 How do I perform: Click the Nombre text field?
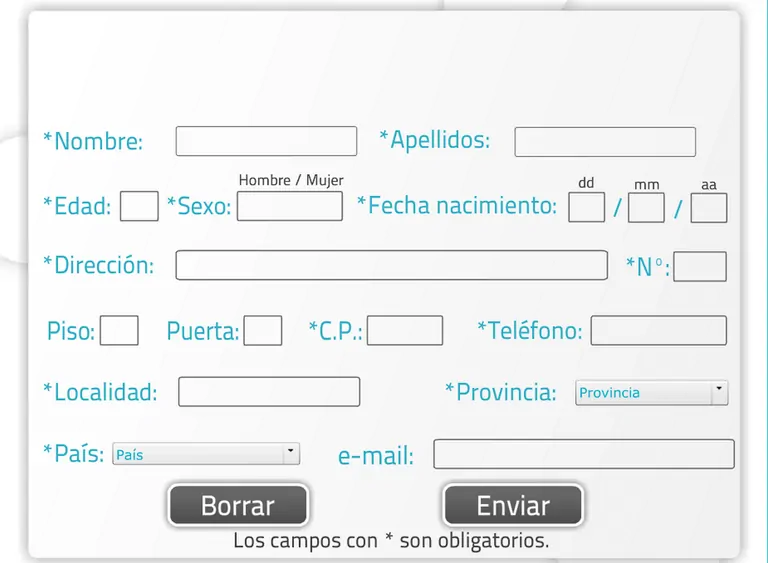click(266, 141)
